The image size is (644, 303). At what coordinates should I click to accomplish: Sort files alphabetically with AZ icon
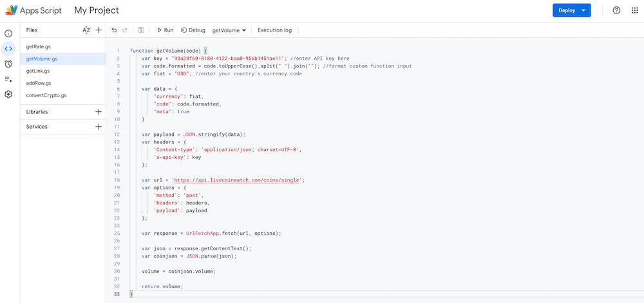coord(86,30)
